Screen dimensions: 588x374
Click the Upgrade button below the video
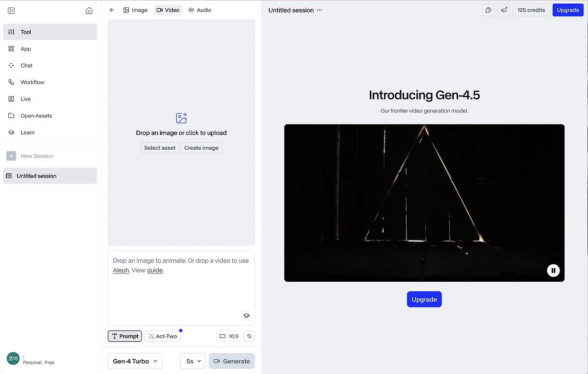[x=424, y=299]
